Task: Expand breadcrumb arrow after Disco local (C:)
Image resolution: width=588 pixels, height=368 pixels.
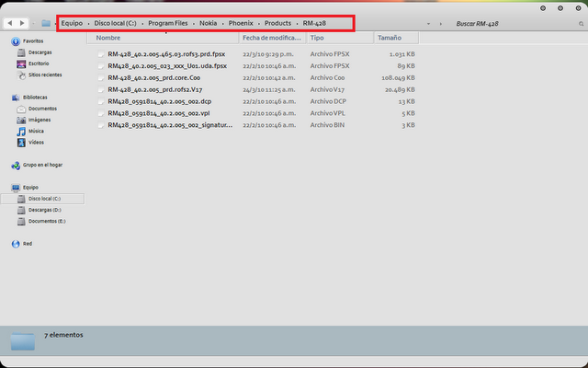Action: [142, 24]
